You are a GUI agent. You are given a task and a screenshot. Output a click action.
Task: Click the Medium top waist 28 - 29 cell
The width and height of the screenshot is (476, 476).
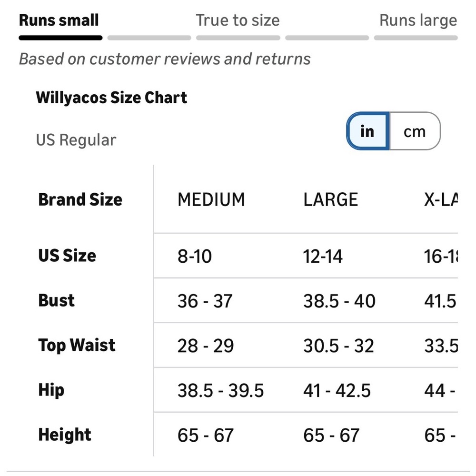pyautogui.click(x=206, y=346)
